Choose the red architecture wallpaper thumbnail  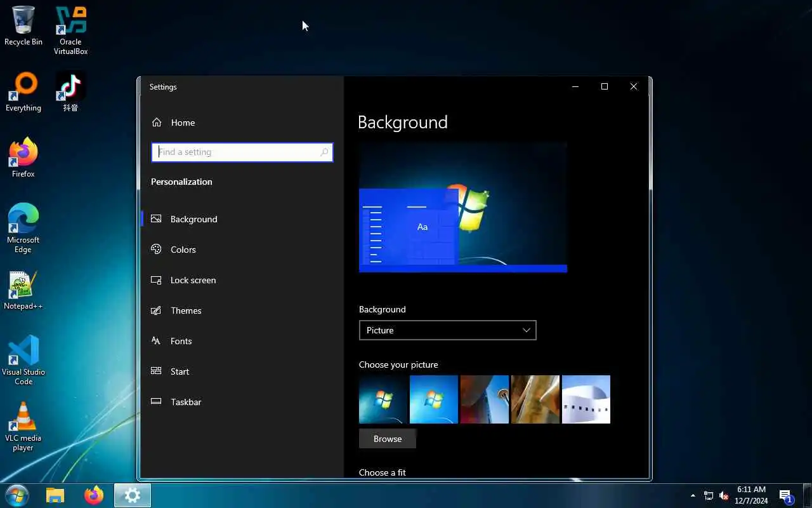485,399
